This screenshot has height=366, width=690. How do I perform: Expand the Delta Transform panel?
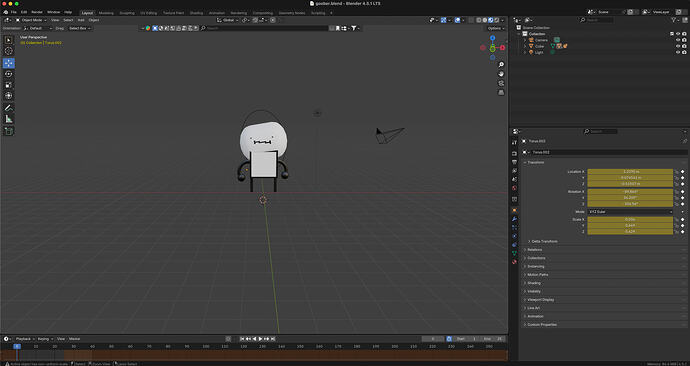click(x=543, y=242)
